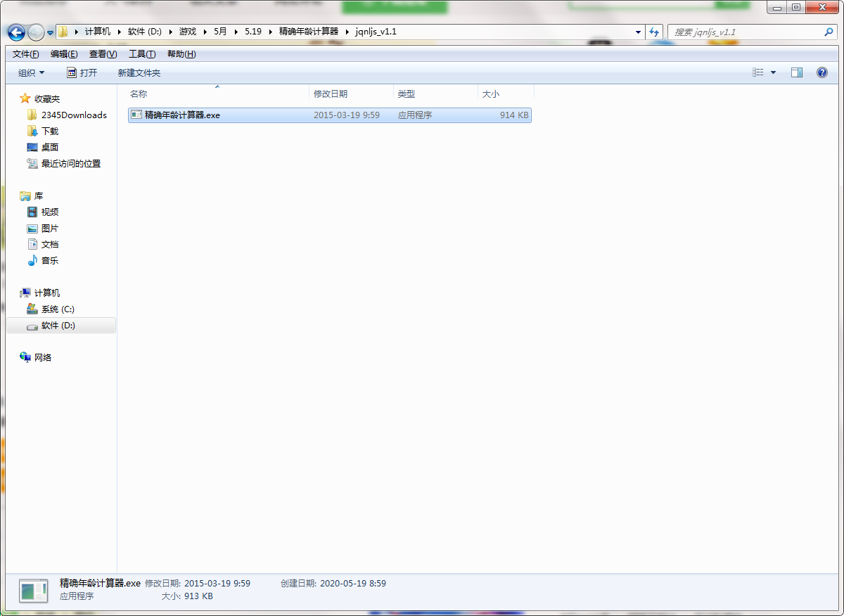
Task: Click the 5.19 breadcrumb in address bar
Action: 252,32
